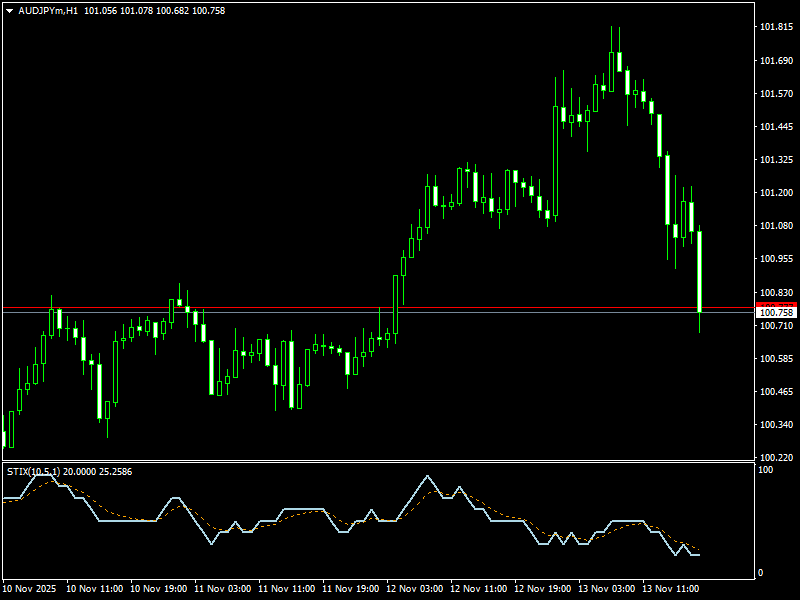Click the 10 Nov 2025 axis label
This screenshot has height=600, width=800.
(x=30, y=587)
